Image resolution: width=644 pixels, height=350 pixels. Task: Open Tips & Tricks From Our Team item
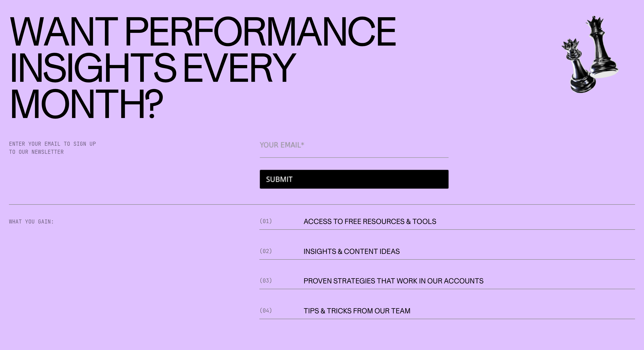pyautogui.click(x=357, y=311)
